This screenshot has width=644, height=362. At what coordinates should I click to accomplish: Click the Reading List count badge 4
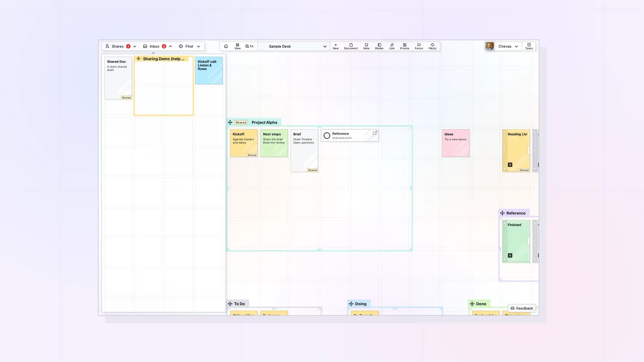[510, 165]
